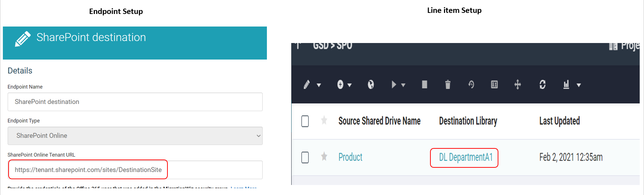Image resolution: width=644 pixels, height=195 pixels.
Task: Open the bar chart dropdown arrow
Action: click(x=579, y=85)
